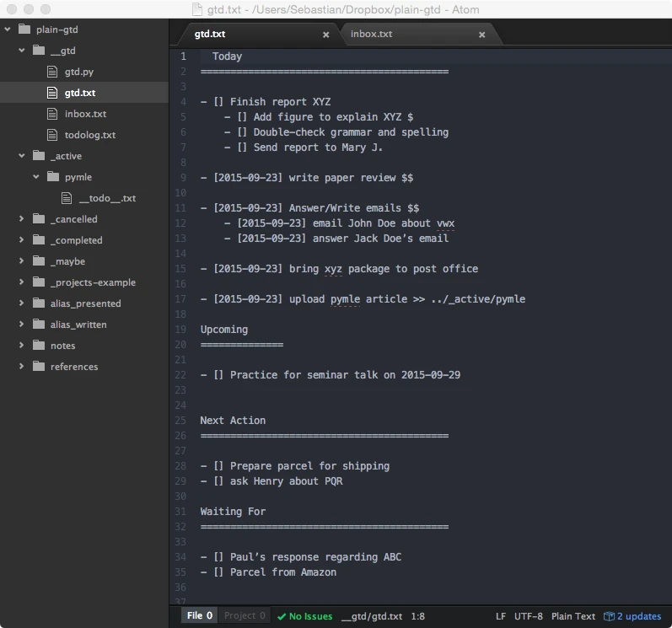Open go-to-line via 1:8 cursor position
Viewport: 672px width, 628px height.
tap(418, 616)
